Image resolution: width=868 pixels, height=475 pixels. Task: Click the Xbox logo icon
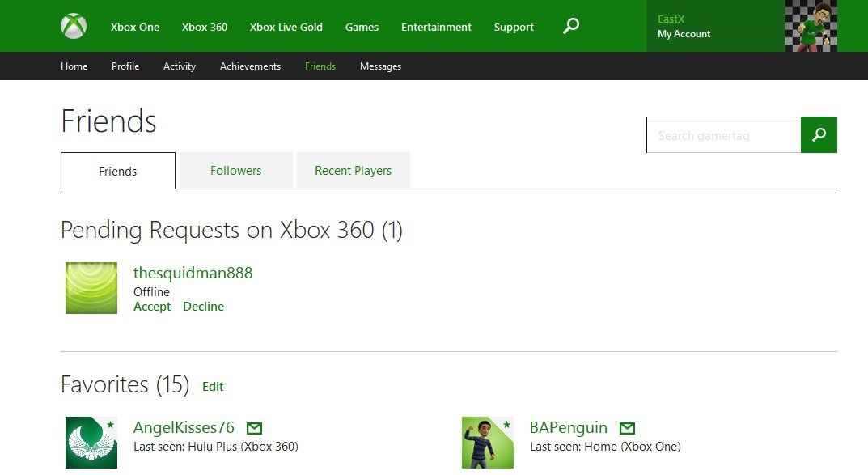coord(72,25)
